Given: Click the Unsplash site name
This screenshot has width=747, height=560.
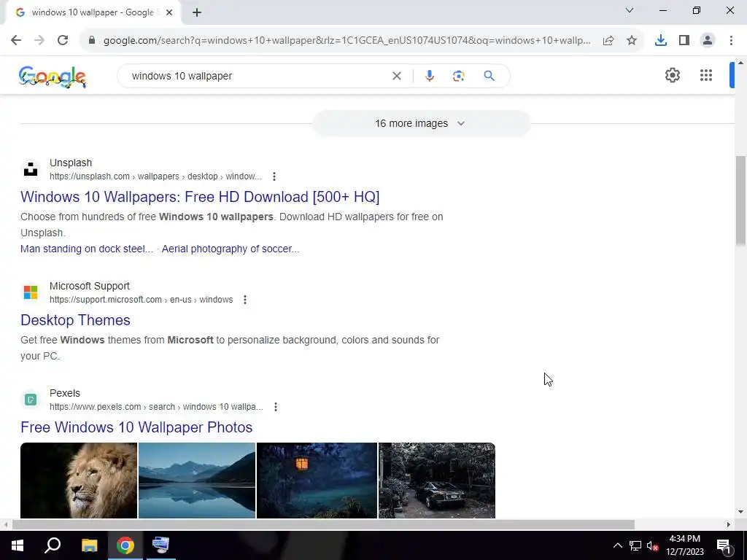Looking at the screenshot, I should point(71,163).
